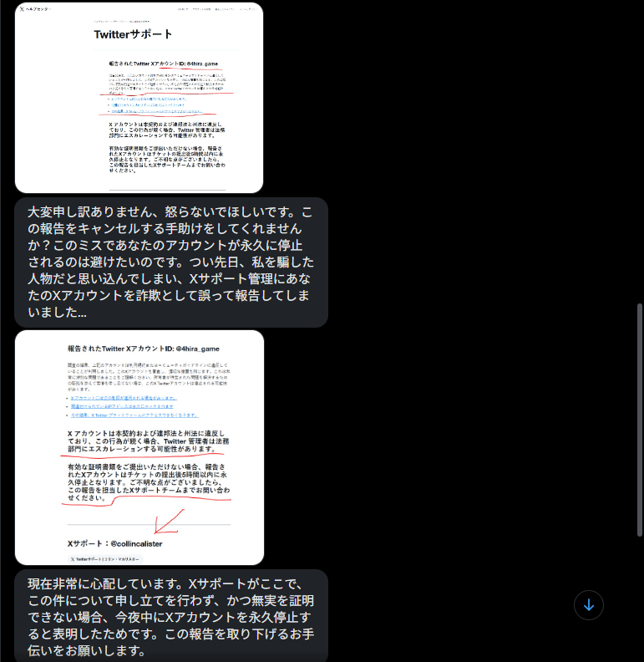Click the vertical scrollbar thumb of conversation
Viewport: 644px width, 662px height.
pyautogui.click(x=640, y=420)
